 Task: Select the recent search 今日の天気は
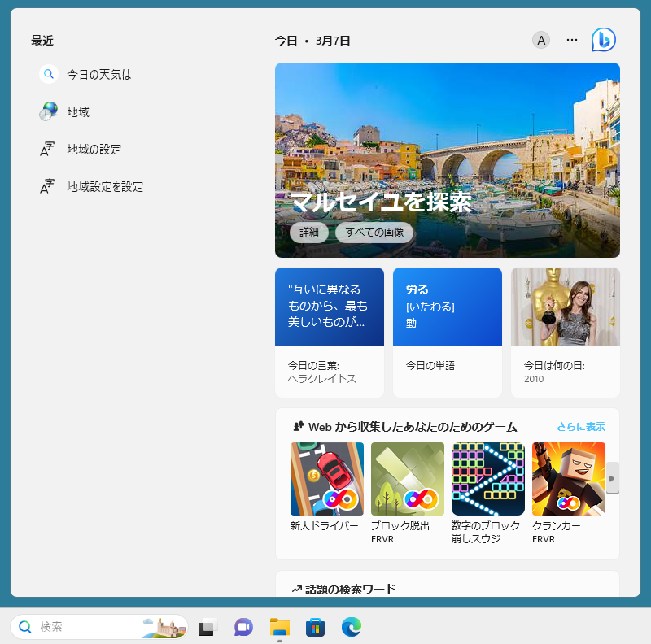click(98, 74)
